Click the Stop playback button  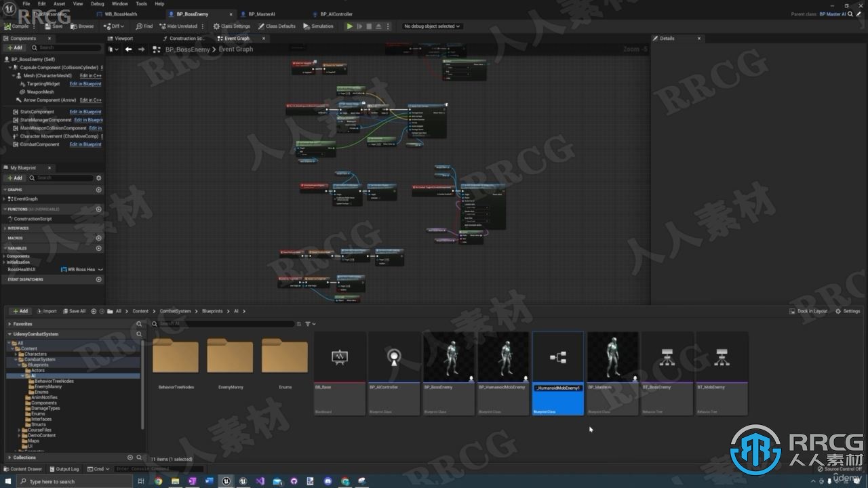369,26
